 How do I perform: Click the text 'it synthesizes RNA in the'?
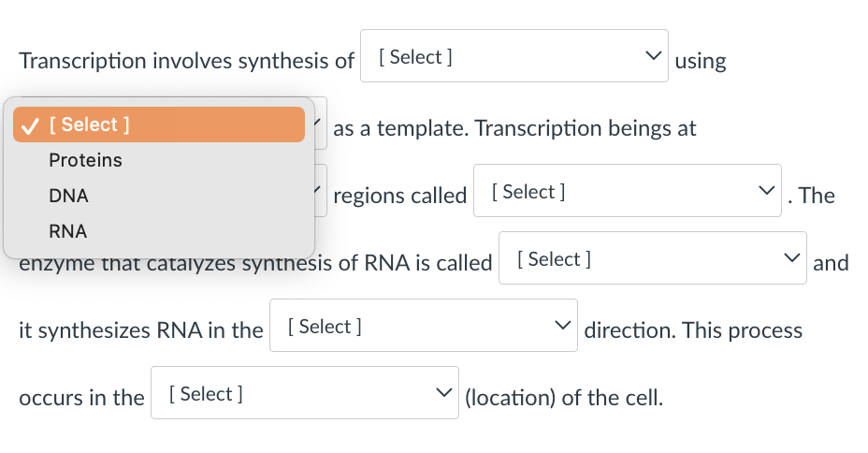(140, 330)
